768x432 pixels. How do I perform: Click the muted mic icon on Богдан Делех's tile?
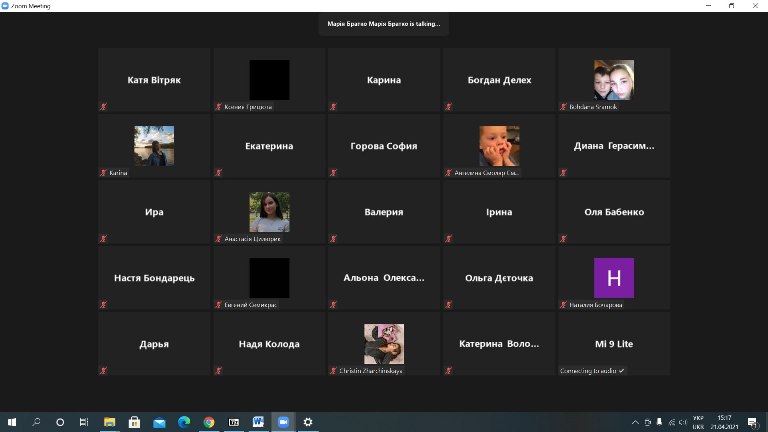pyautogui.click(x=448, y=106)
